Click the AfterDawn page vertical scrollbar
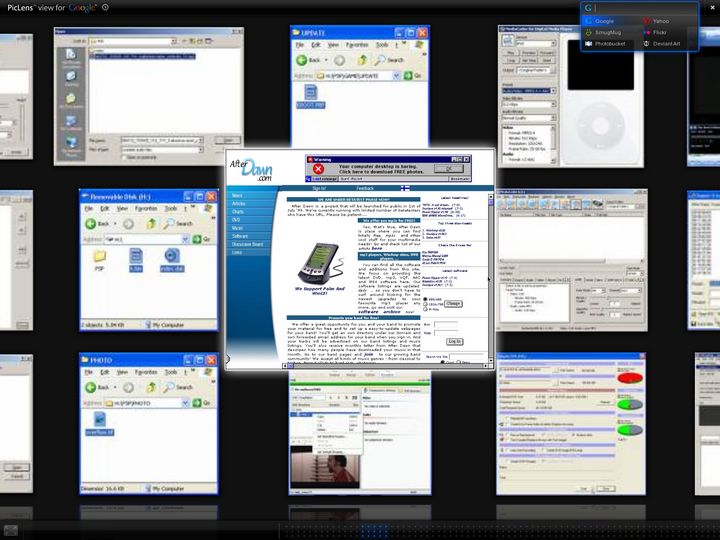 490,279
